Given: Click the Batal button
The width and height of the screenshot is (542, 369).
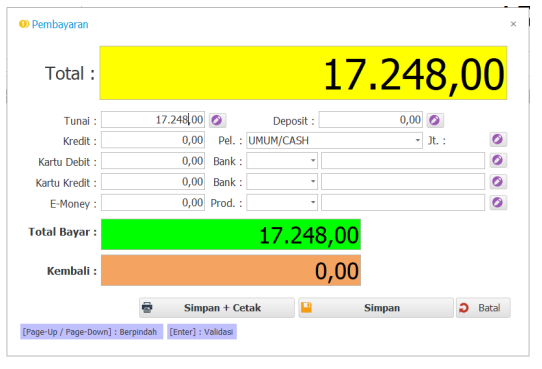Looking at the screenshot, I should click(x=483, y=308).
